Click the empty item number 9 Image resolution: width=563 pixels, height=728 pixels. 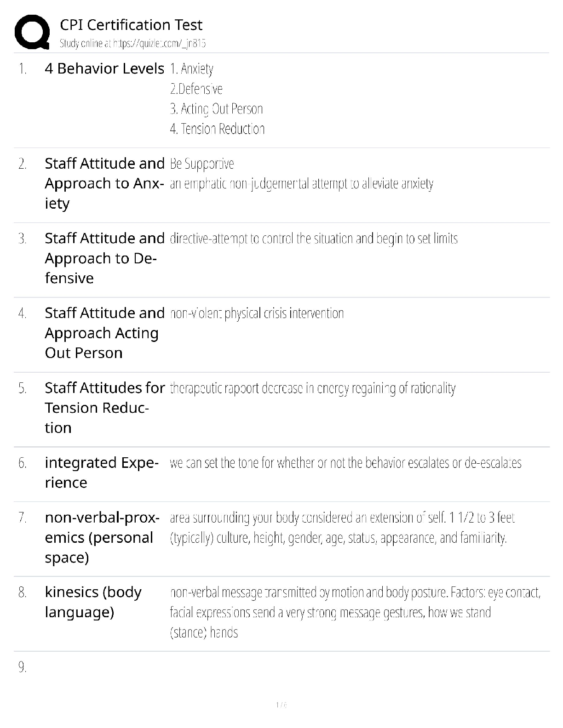(x=23, y=667)
